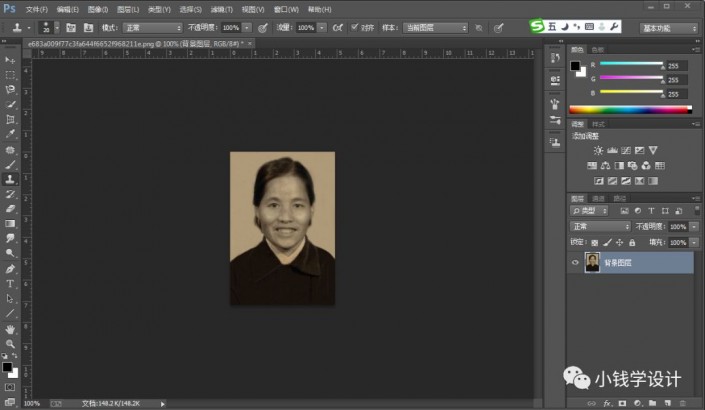Pick a color from spectrum ramp
This screenshot has width=705, height=410.
630,109
